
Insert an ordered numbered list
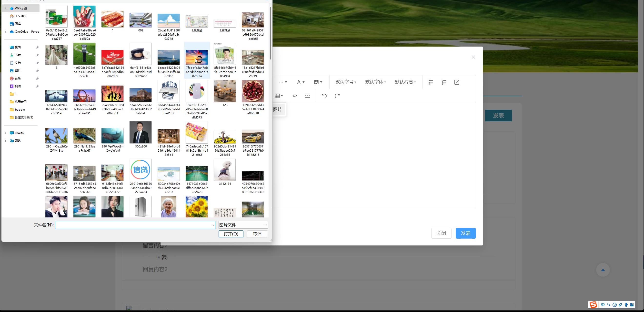(x=444, y=82)
